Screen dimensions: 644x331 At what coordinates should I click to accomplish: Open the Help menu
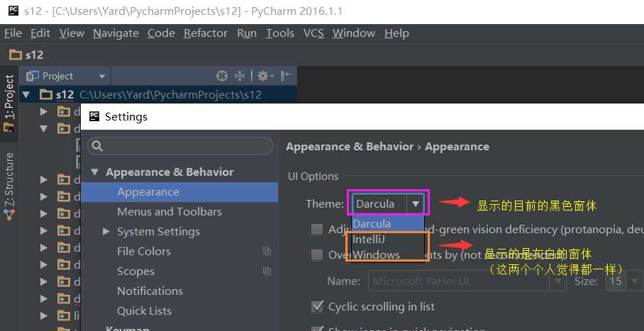pyautogui.click(x=396, y=33)
